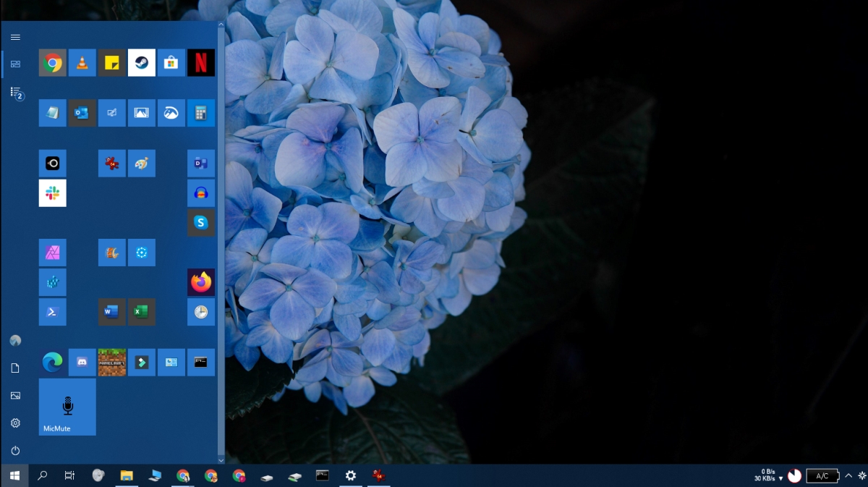
Task: Launch the Steam tile
Action: point(142,62)
